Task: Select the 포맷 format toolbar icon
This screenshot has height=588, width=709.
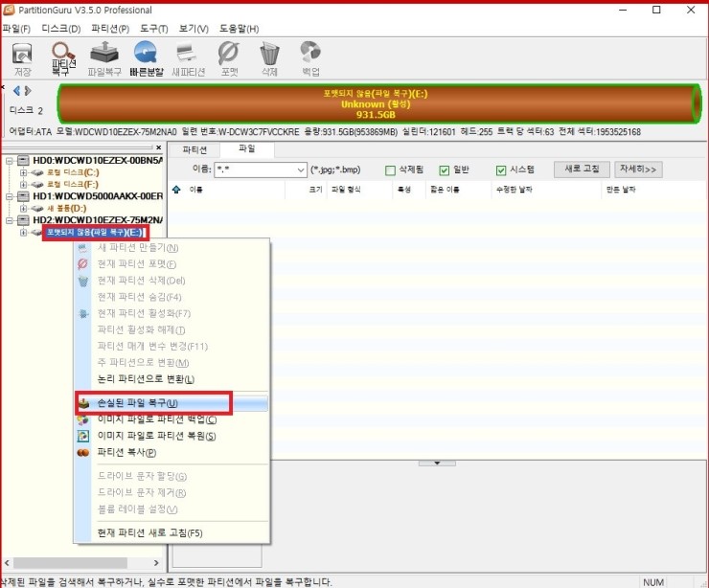Action: click(x=229, y=59)
